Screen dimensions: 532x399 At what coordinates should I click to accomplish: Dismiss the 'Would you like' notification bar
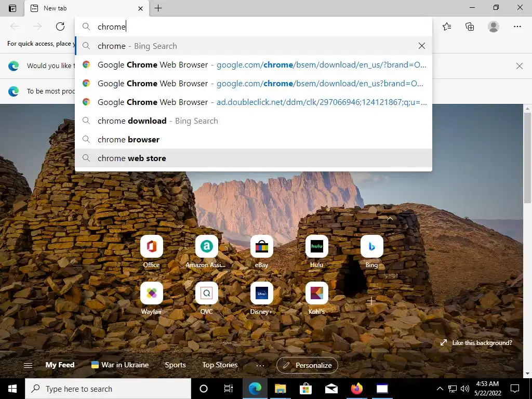click(519, 66)
